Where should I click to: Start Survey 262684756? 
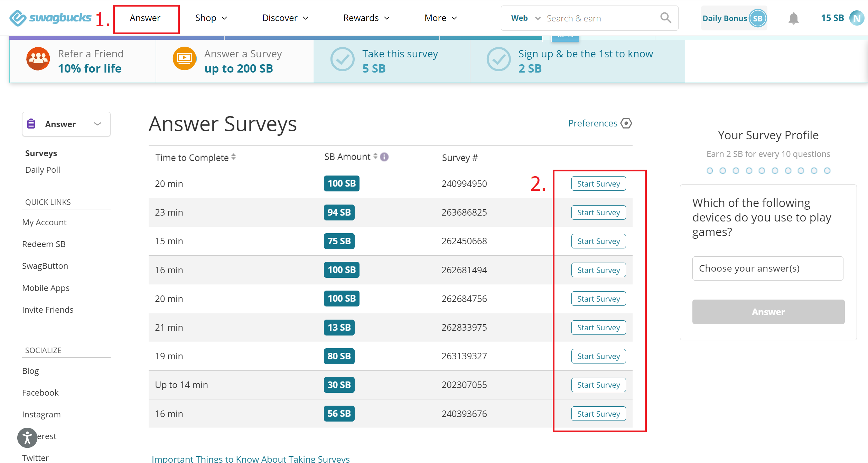click(598, 299)
